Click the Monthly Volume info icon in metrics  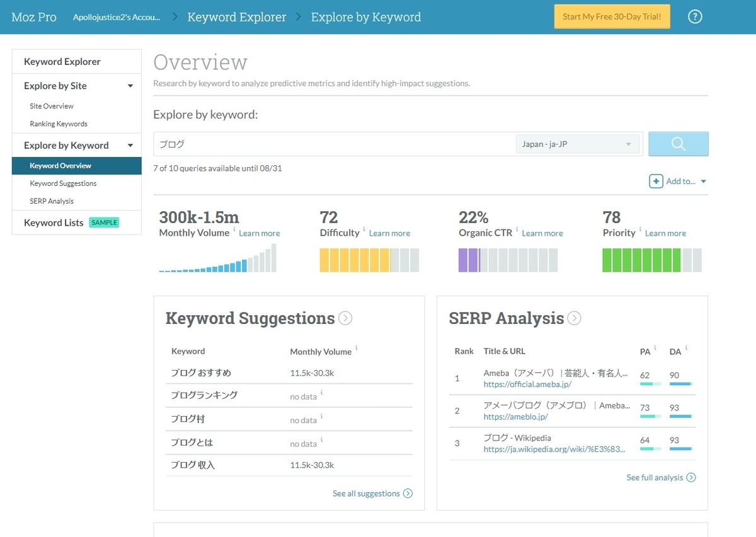234,229
